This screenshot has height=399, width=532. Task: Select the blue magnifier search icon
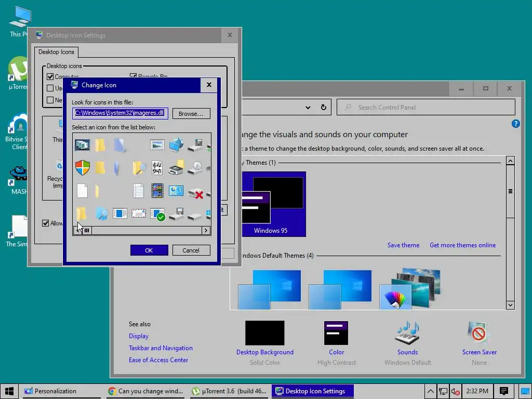click(101, 214)
